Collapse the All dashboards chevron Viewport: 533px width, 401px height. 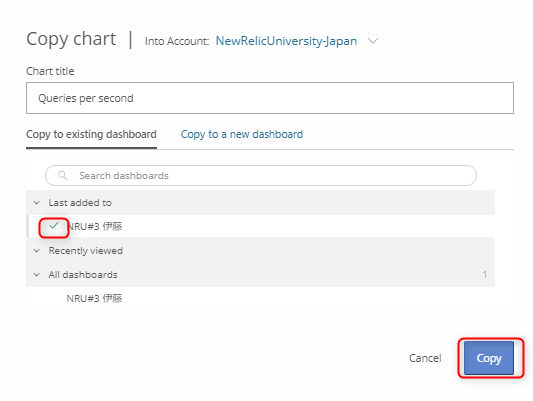point(36,275)
